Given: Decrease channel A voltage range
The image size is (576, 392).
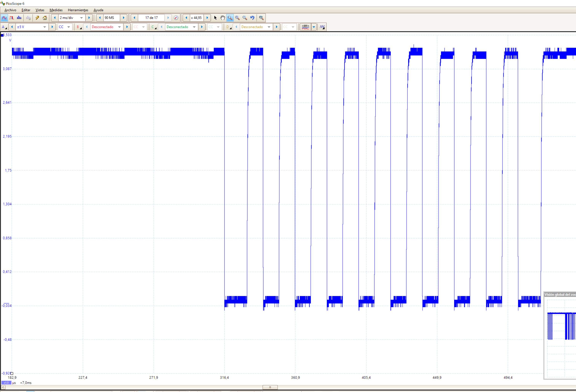Looking at the screenshot, I should point(12,27).
